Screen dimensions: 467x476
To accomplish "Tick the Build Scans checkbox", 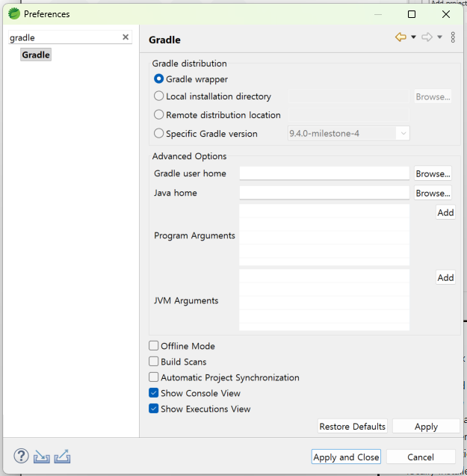I will pyautogui.click(x=154, y=362).
